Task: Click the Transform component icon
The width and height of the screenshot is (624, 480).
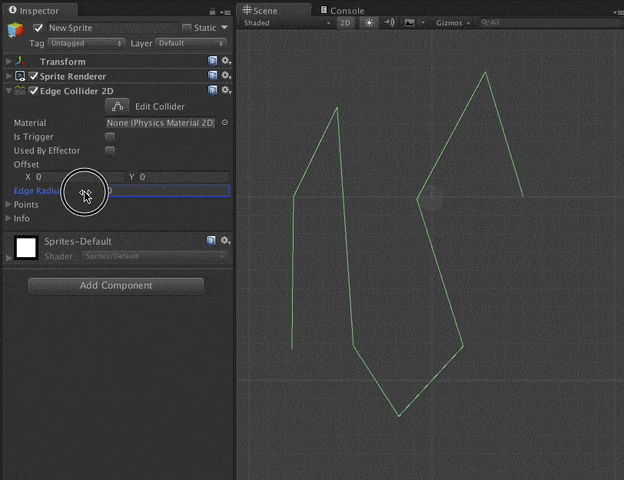Action: (20, 61)
